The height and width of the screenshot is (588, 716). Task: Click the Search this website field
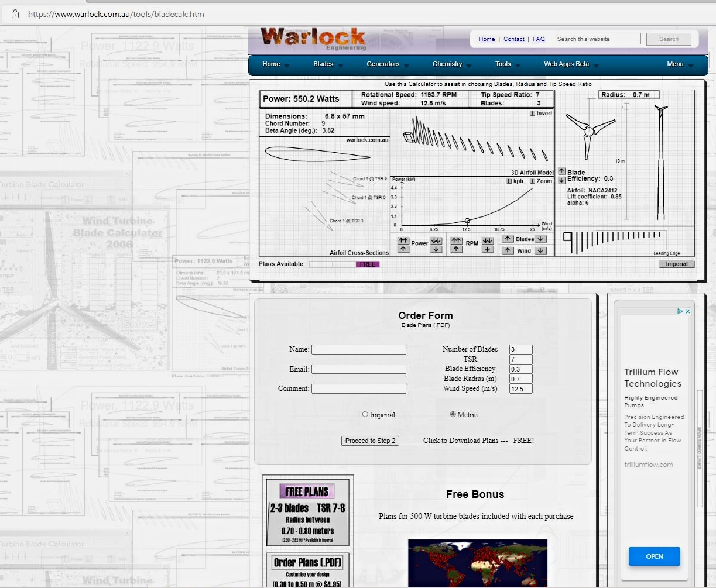point(598,39)
